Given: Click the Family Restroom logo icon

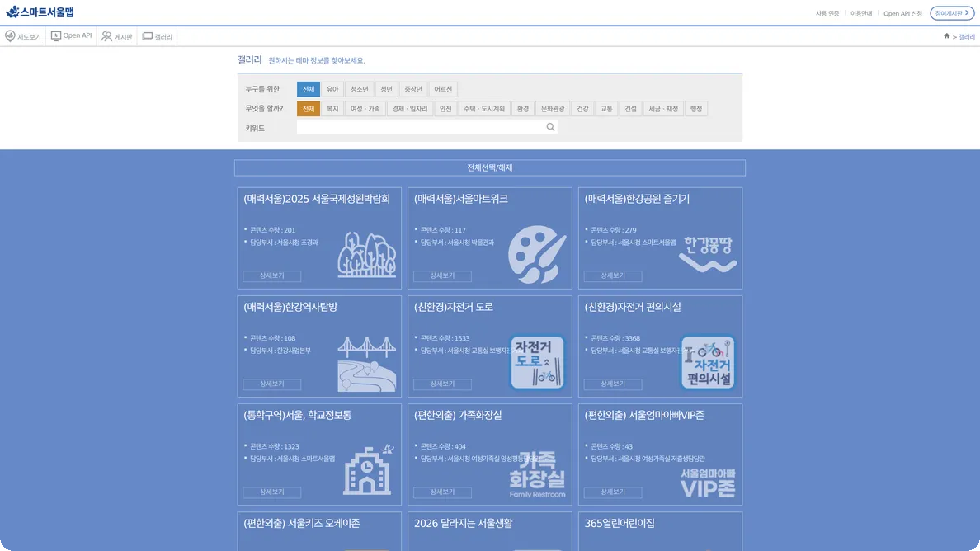Looking at the screenshot, I should (x=537, y=475).
